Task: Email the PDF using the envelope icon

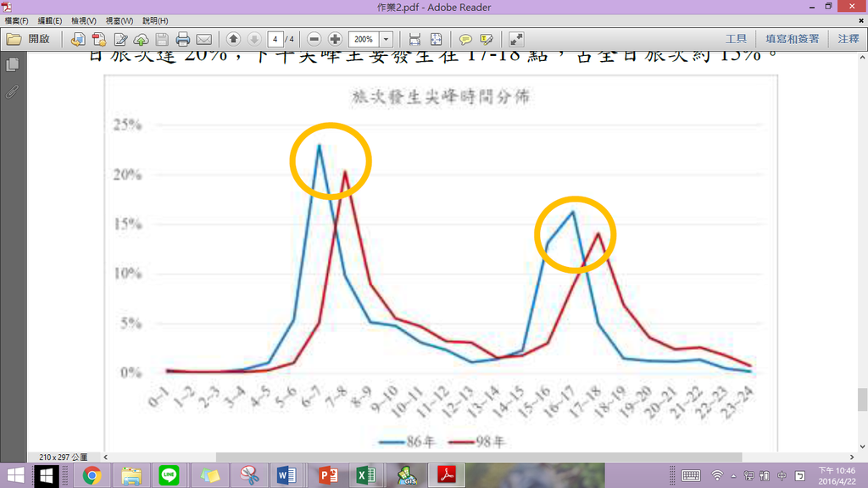Action: pos(205,38)
